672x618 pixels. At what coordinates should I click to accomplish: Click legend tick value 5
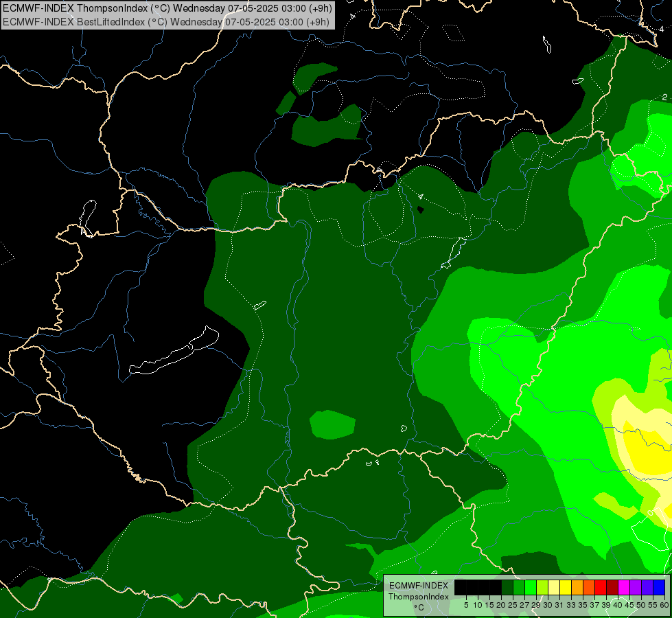pos(466,605)
